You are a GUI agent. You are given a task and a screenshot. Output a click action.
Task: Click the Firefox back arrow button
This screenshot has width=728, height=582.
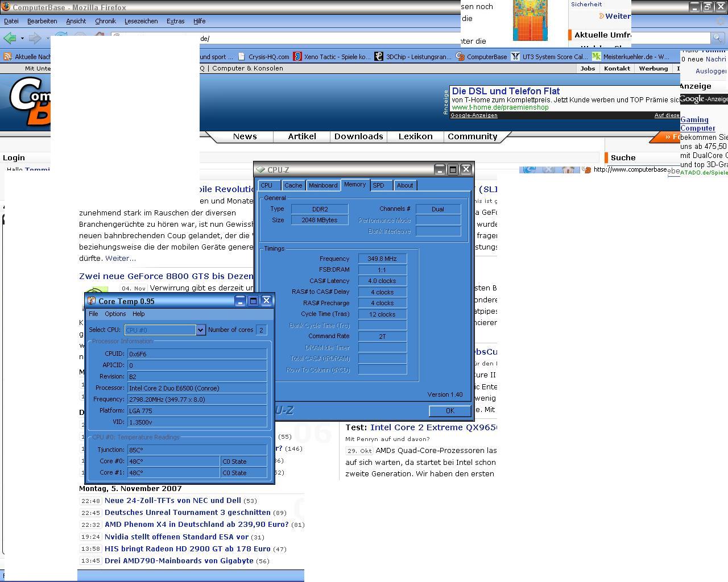pos(9,38)
